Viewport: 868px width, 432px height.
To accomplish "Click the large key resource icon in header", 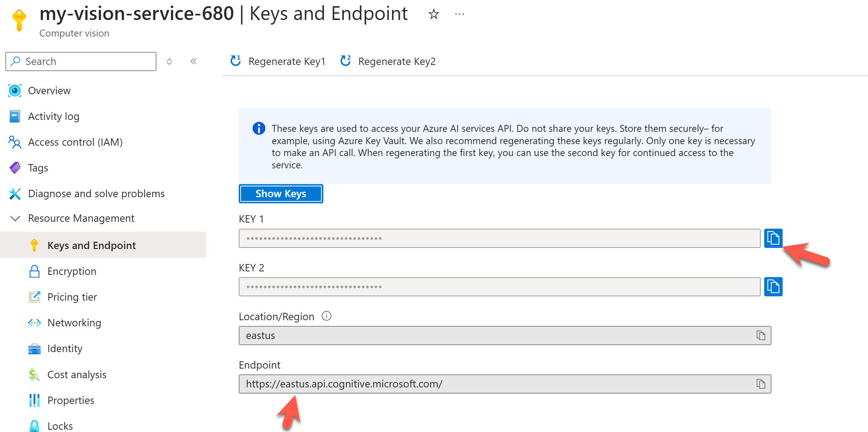I will pyautogui.click(x=19, y=20).
